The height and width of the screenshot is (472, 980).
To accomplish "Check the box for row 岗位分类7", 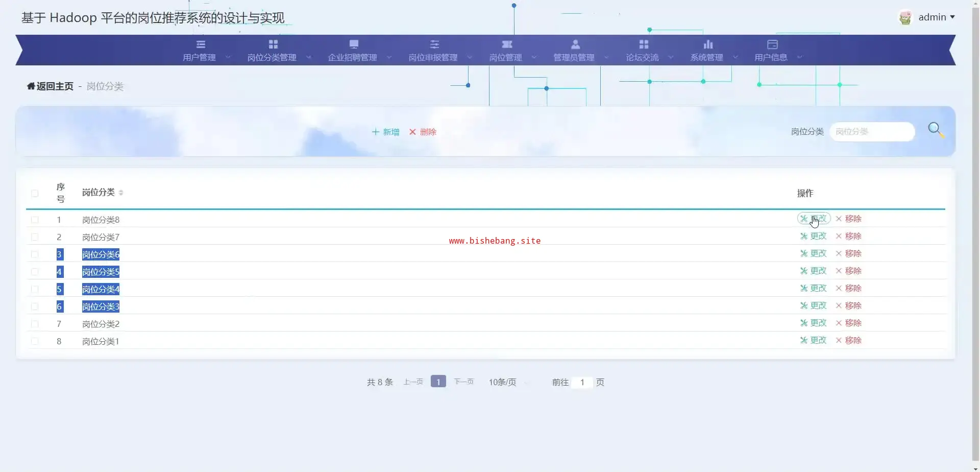I will tap(35, 237).
